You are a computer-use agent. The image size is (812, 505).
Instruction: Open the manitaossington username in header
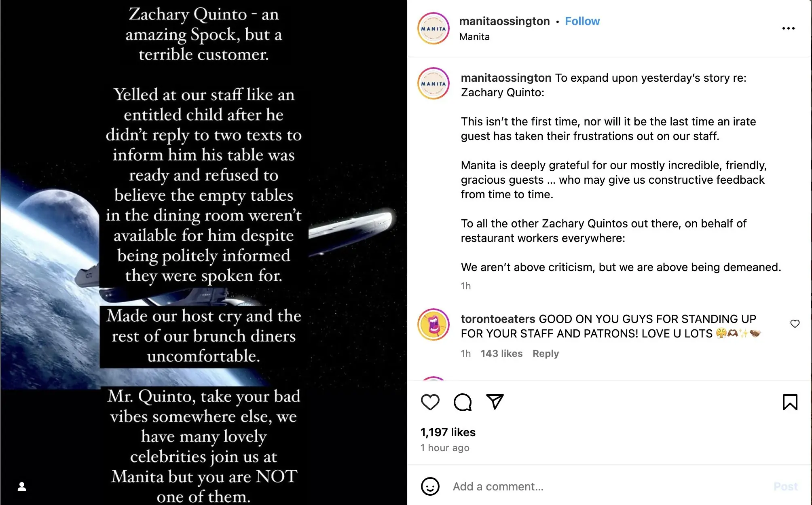coord(504,21)
